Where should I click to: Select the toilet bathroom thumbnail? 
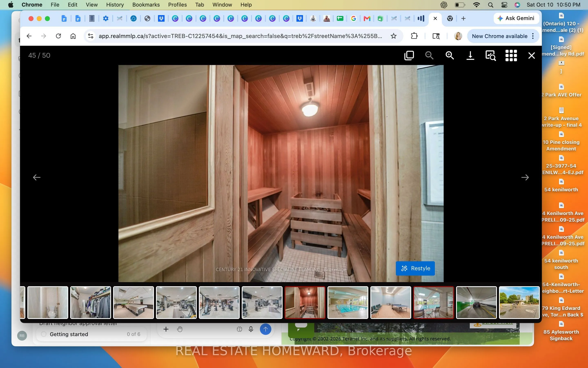[48, 303]
